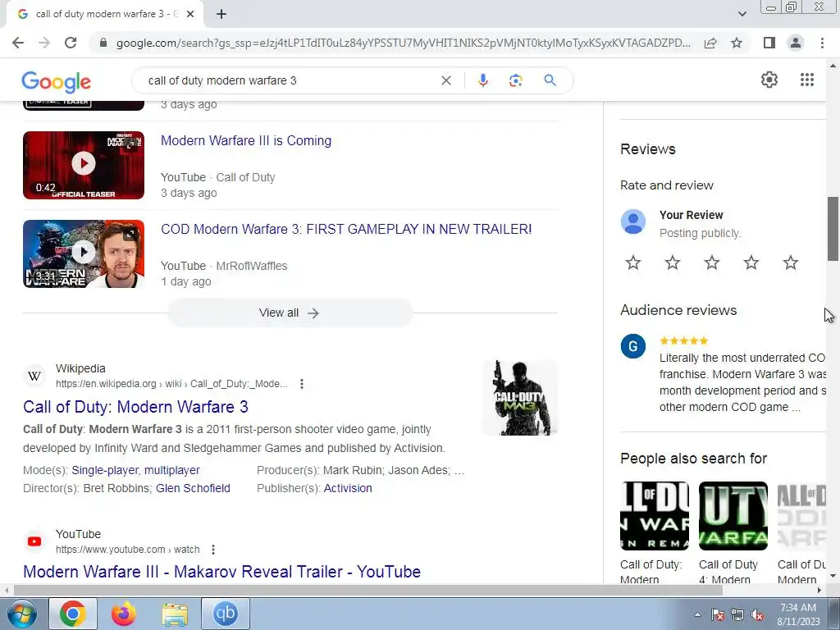Go back to the previous page

click(x=18, y=43)
